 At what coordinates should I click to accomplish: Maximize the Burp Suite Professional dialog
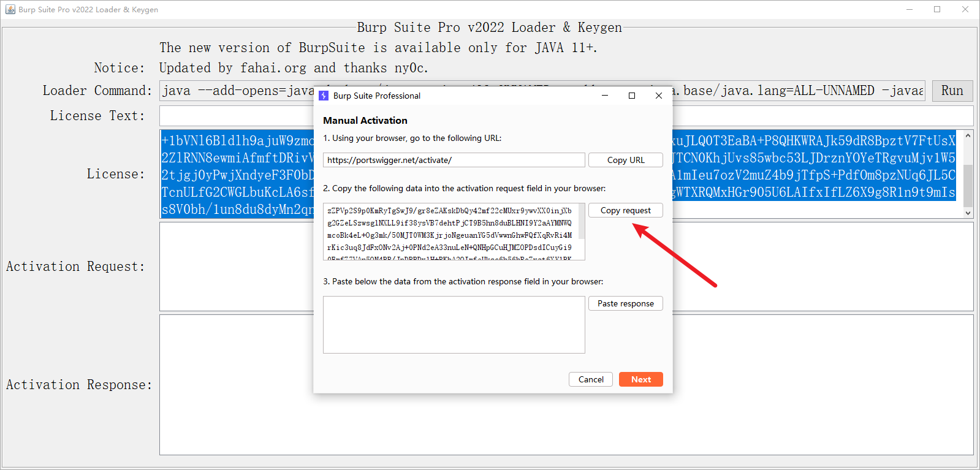632,96
